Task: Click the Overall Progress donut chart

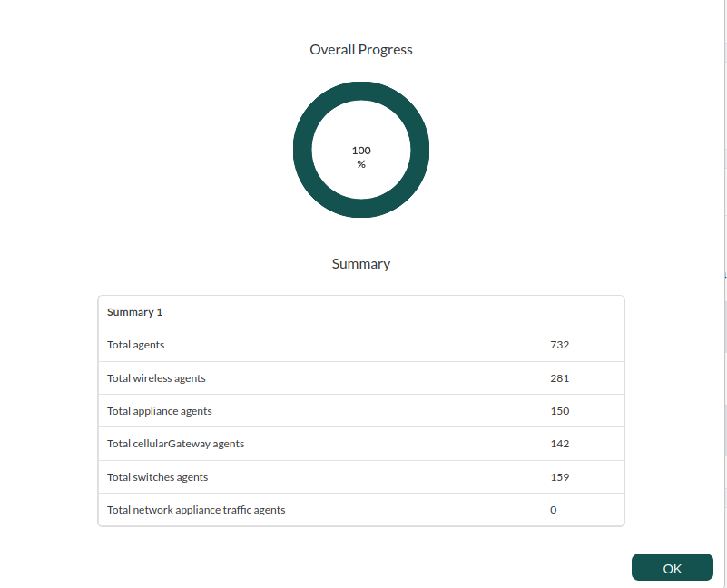Action: point(361,150)
